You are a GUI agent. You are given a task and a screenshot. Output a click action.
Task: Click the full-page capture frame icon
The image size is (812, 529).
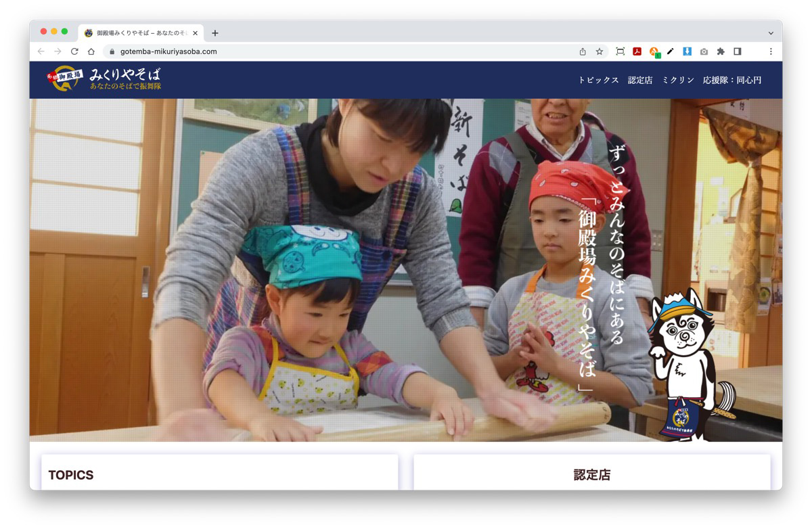(620, 51)
